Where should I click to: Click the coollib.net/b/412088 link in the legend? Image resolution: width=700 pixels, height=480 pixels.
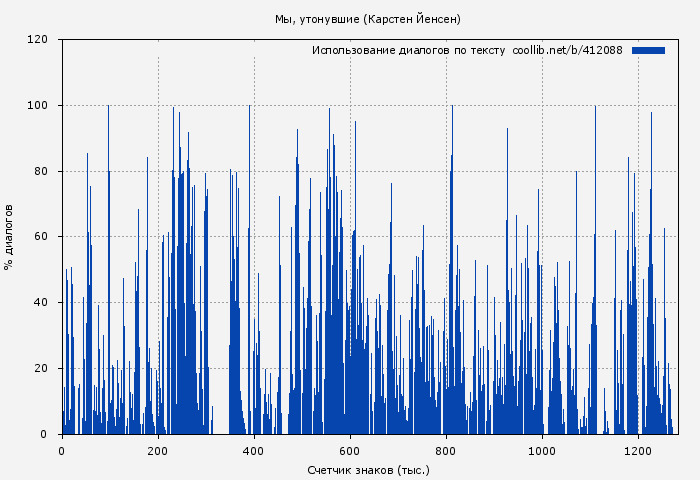[x=567, y=50]
